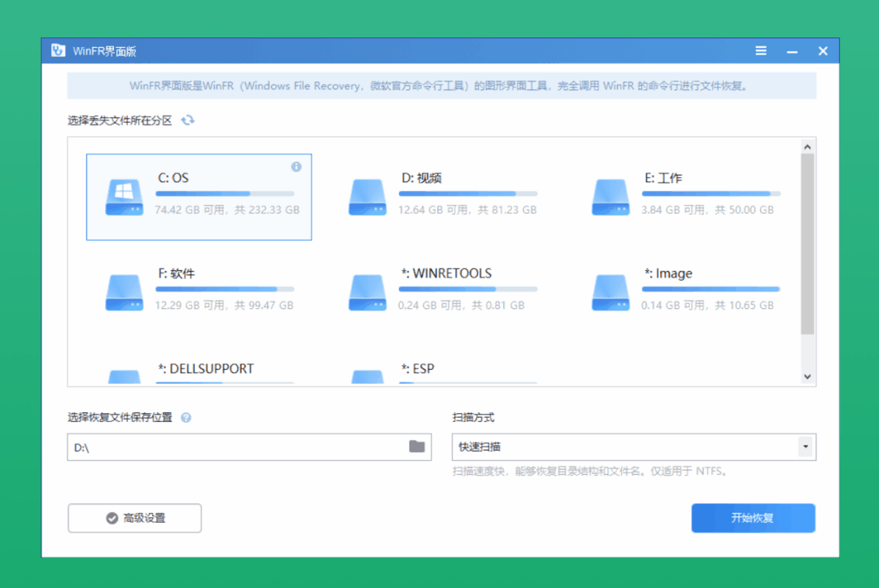
Task: Click the dropdown arrow for 快速扫描
Action: [806, 446]
